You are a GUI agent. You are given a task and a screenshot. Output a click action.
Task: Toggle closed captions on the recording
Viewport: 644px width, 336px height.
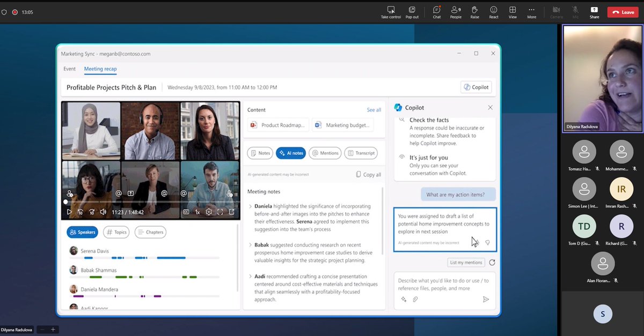coord(186,212)
